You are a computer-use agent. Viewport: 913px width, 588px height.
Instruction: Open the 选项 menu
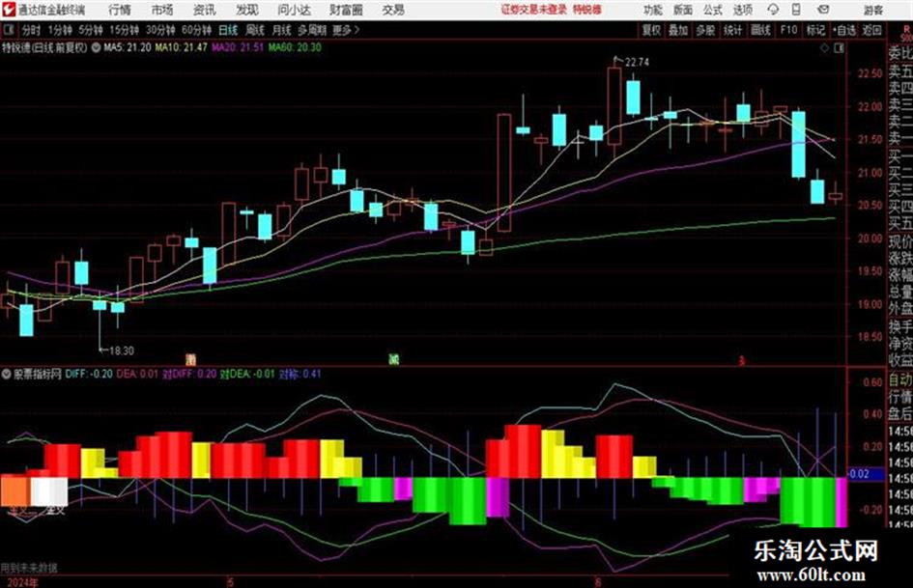click(742, 10)
